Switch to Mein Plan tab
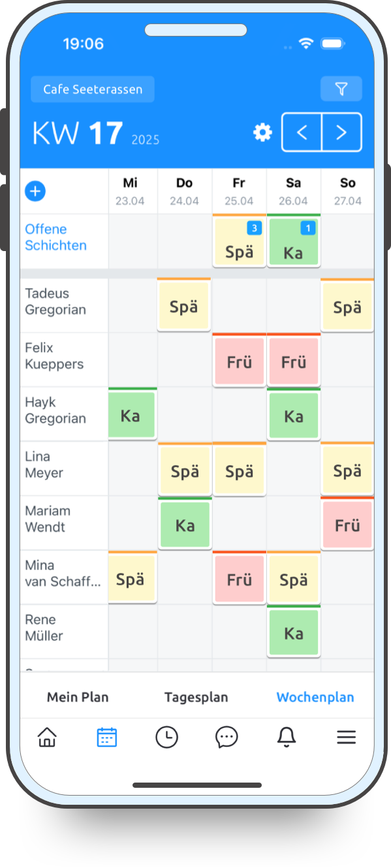The image size is (391, 868). [78, 697]
